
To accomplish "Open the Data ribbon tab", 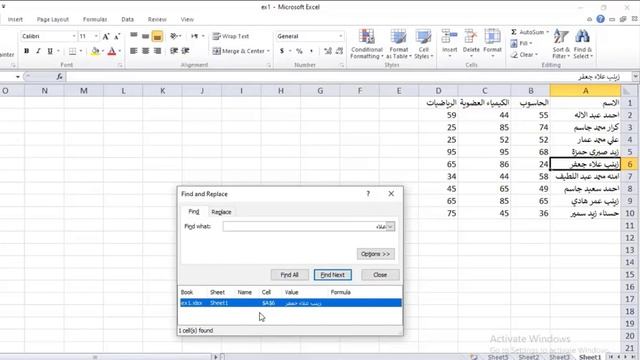I will (x=127, y=19).
